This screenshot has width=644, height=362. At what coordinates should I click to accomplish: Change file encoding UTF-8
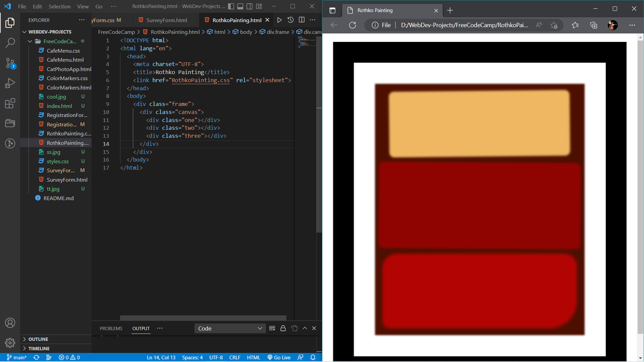click(x=216, y=357)
